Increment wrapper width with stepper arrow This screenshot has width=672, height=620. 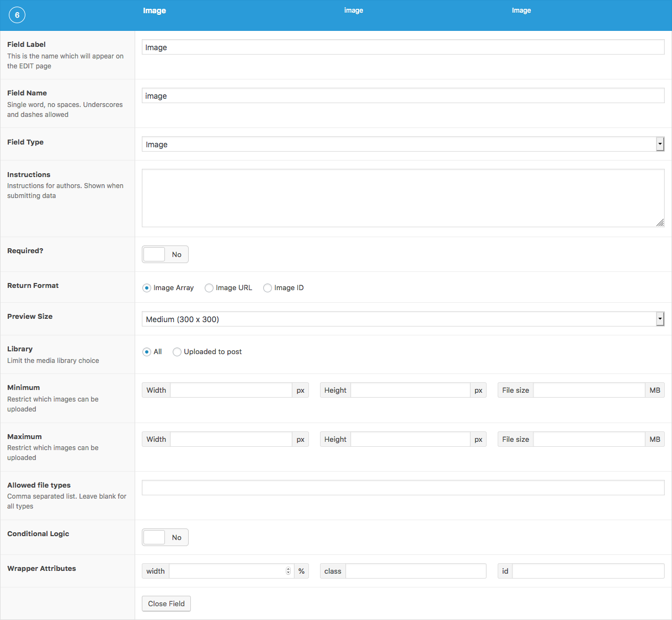[x=288, y=569]
